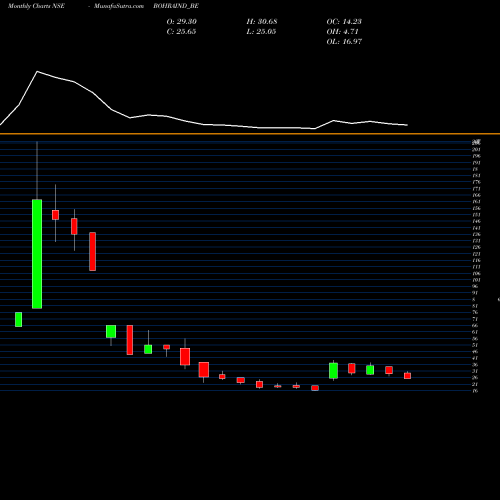Select the first small green candle at left
The image size is (500, 500).
[19, 319]
